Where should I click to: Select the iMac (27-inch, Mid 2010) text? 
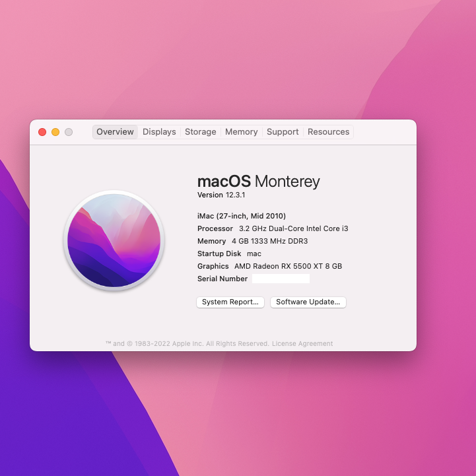coord(242,216)
